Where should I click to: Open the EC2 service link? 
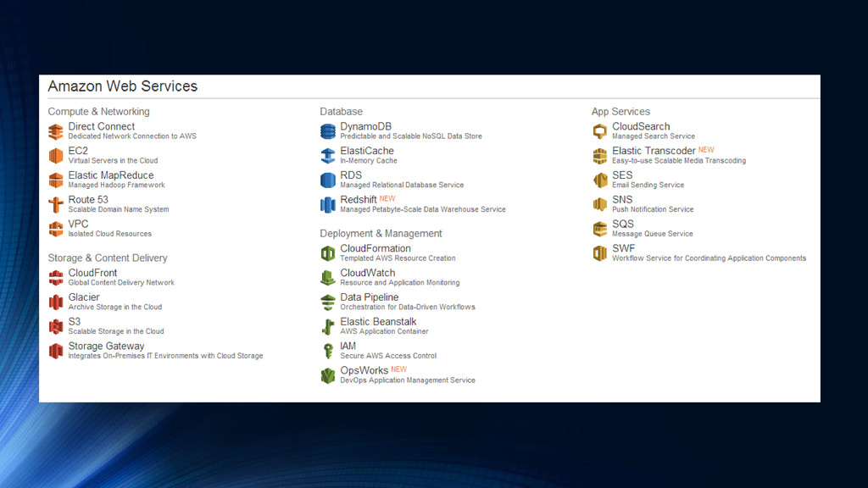78,151
